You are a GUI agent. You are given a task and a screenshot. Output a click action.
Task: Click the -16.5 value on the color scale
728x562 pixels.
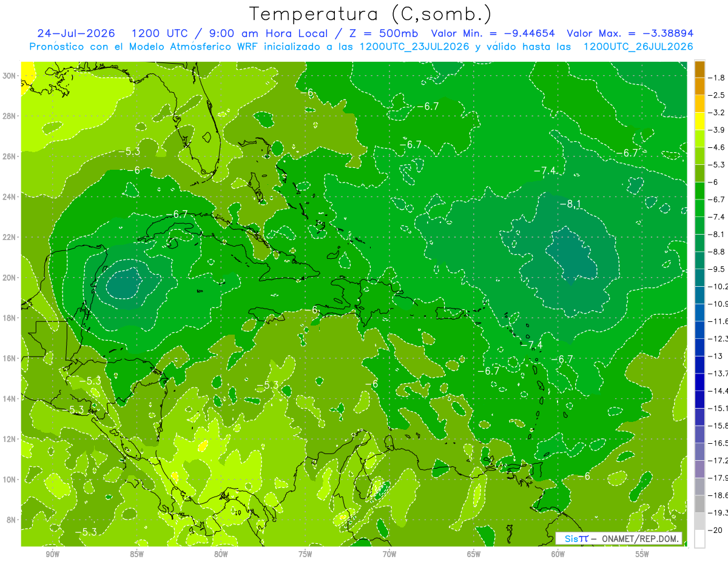tap(718, 443)
